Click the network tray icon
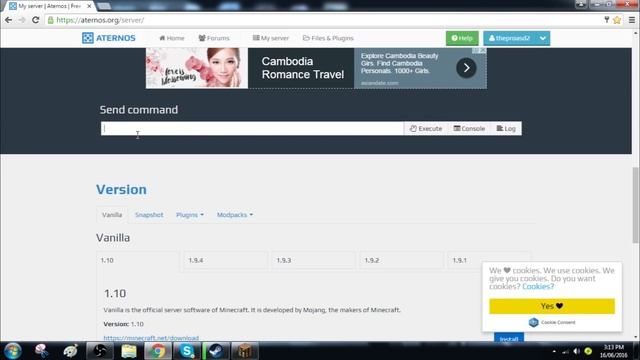640x360 pixels. click(565, 351)
